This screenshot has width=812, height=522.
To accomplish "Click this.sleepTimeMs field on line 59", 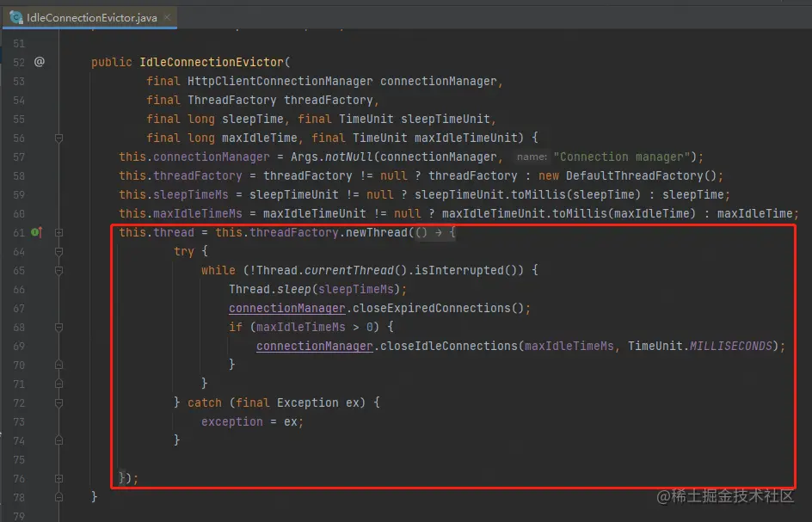I will tap(174, 194).
